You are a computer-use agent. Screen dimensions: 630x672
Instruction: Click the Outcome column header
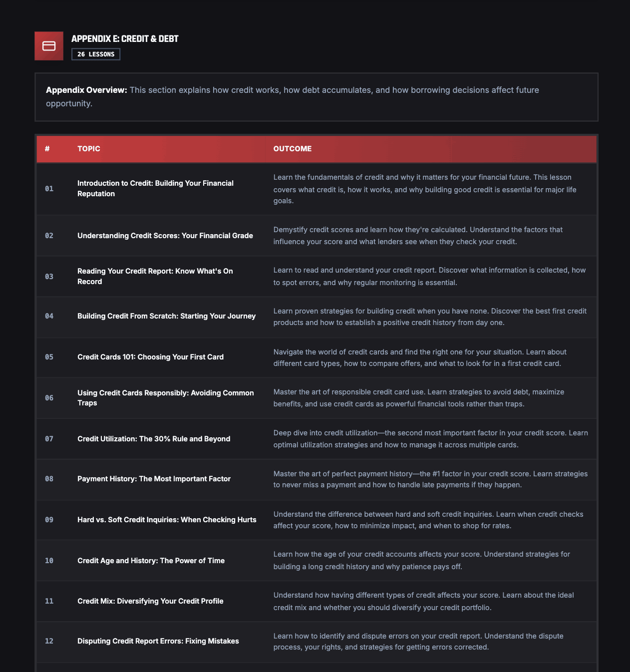pyautogui.click(x=293, y=149)
